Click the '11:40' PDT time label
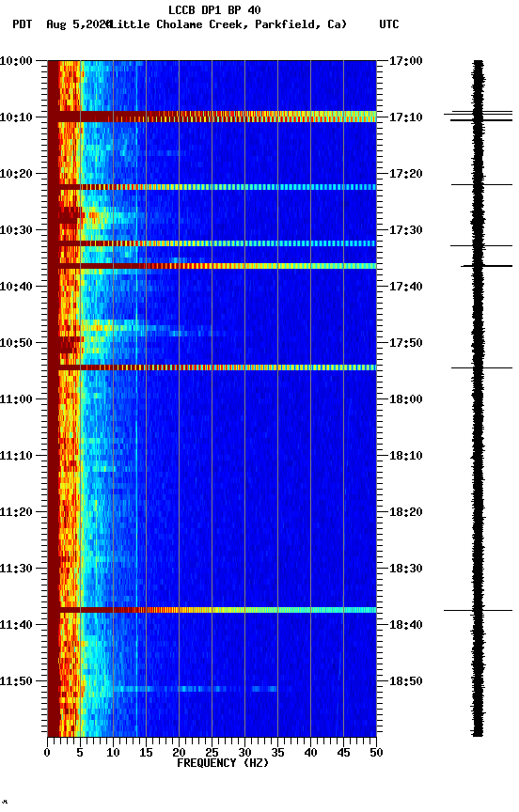 [x=16, y=625]
